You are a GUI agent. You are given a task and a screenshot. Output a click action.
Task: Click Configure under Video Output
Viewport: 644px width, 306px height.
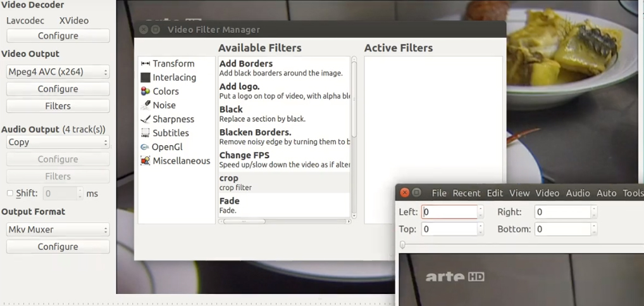(58, 89)
